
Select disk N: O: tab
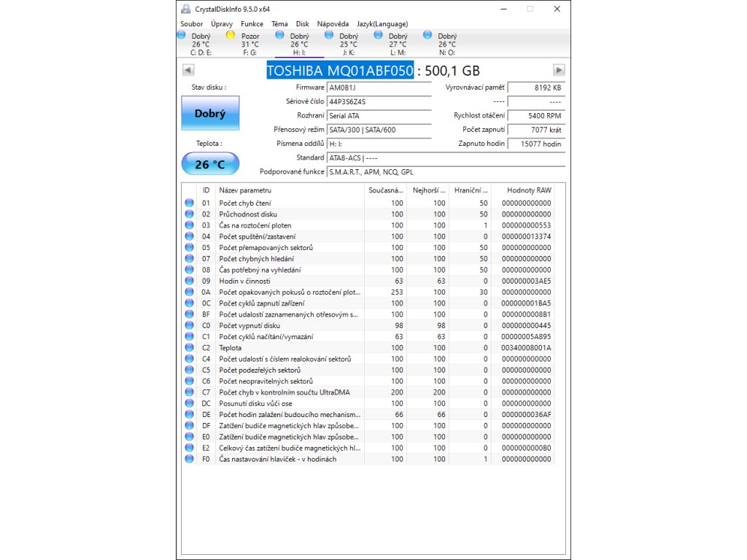tap(447, 44)
